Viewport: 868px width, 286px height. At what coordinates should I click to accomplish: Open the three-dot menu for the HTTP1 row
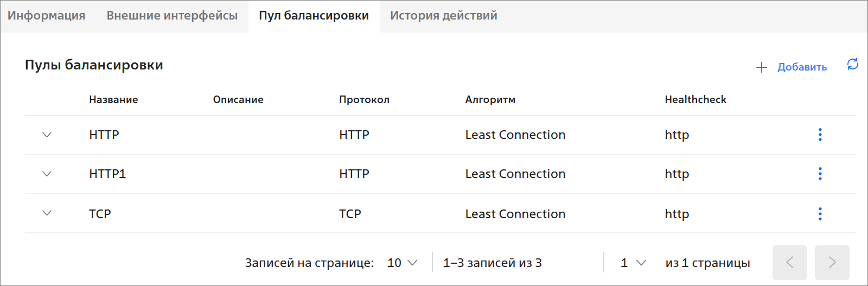click(x=820, y=174)
